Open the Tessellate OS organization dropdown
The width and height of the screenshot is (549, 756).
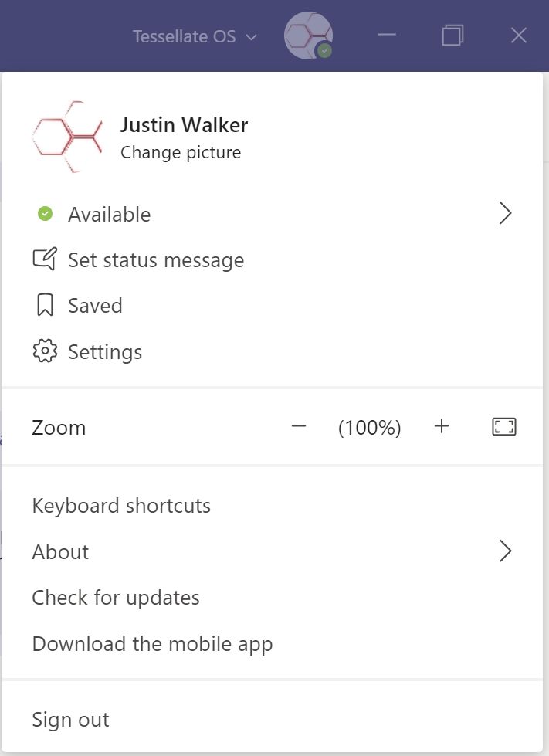coord(195,36)
